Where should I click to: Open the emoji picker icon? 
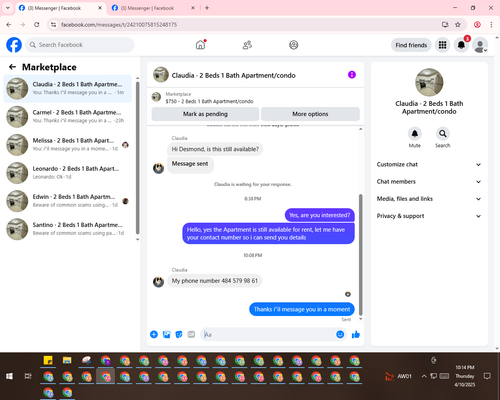tap(340, 334)
